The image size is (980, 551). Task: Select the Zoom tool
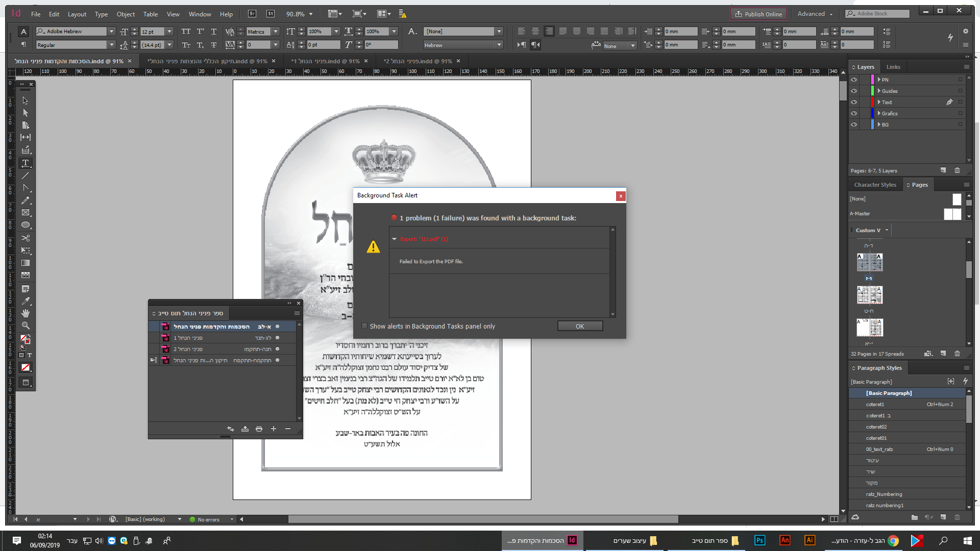25,325
